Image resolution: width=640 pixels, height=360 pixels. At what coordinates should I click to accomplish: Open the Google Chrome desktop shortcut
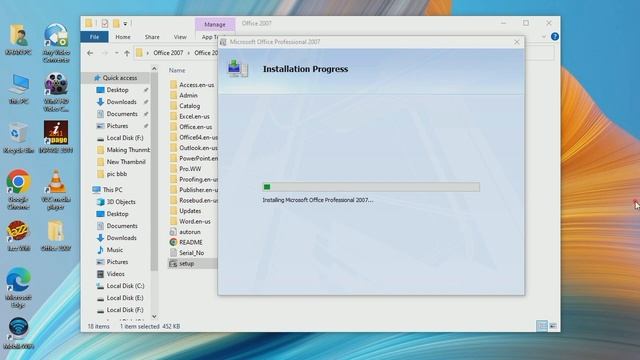tap(18, 190)
